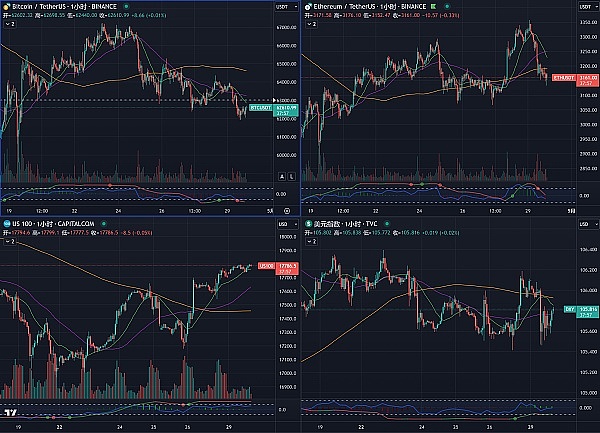
Task: Click the US 100 symbol icon
Action: [x=5, y=223]
